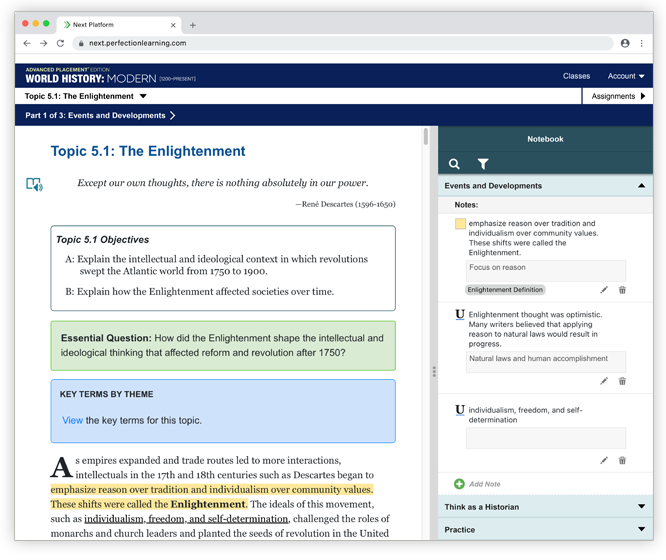Click the underline U icon on optimism note
666x560 pixels.
tap(460, 314)
